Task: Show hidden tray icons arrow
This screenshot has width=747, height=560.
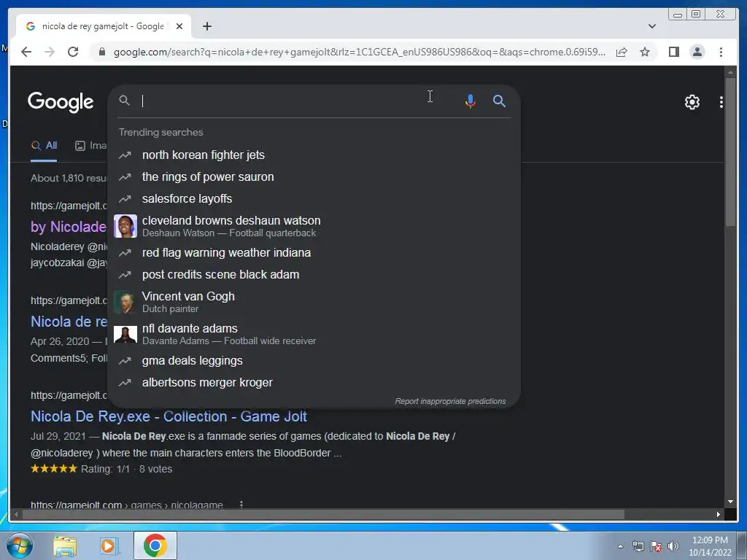Action: (620, 546)
